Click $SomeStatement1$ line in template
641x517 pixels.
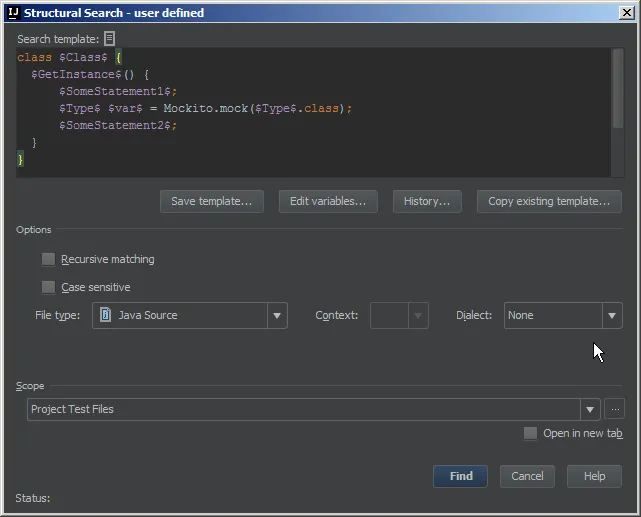118,91
